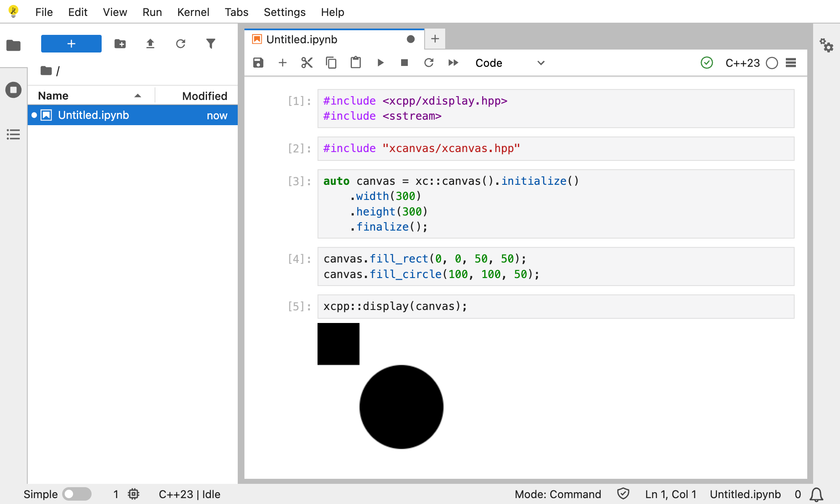
Task: Click the notification count 0
Action: pyautogui.click(x=798, y=494)
